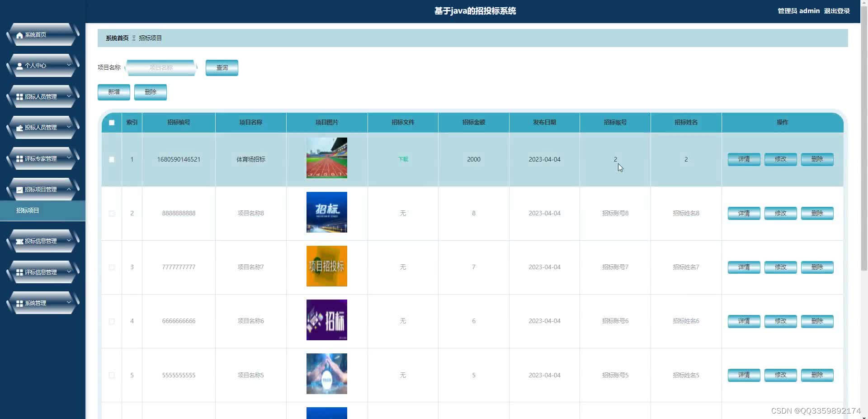868x419 pixels.
Task: Open 系统管理 in the sidebar
Action: click(43, 303)
